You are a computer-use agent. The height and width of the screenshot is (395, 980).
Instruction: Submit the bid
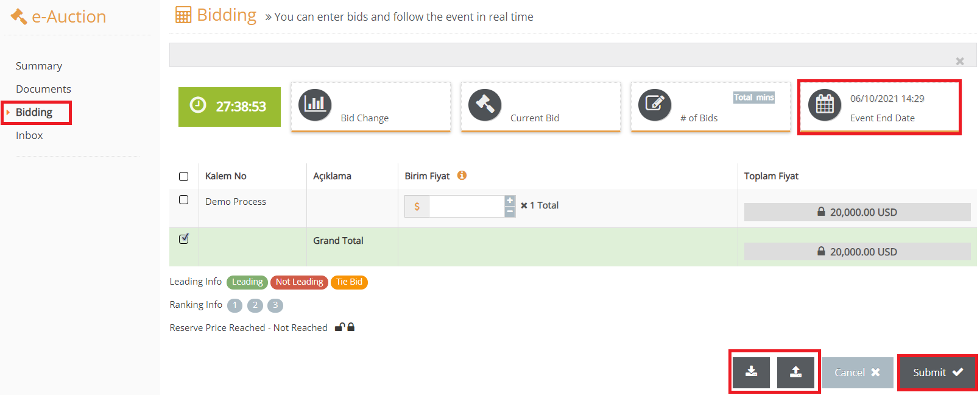coord(937,372)
